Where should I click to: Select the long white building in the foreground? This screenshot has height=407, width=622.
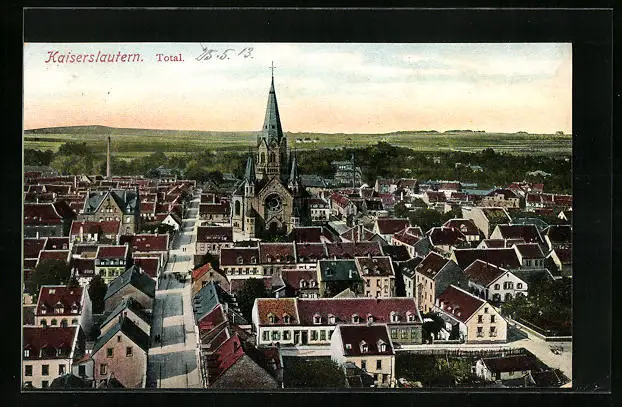click(334, 320)
